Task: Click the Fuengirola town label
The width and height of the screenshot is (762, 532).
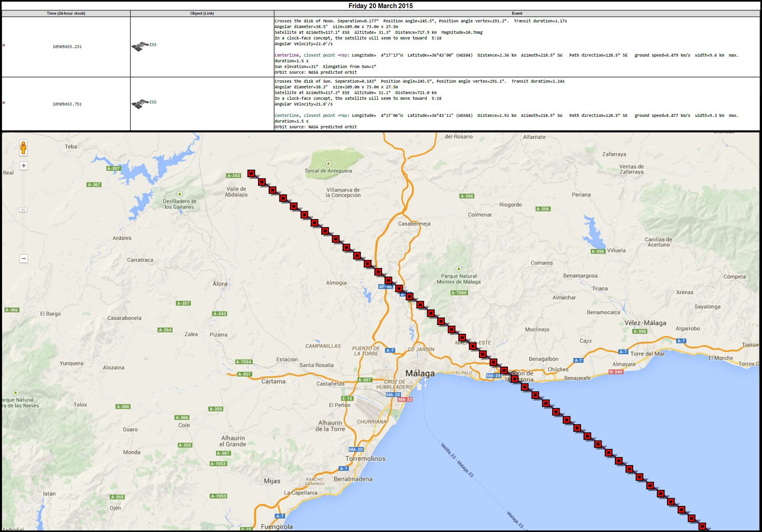Action: (x=277, y=527)
